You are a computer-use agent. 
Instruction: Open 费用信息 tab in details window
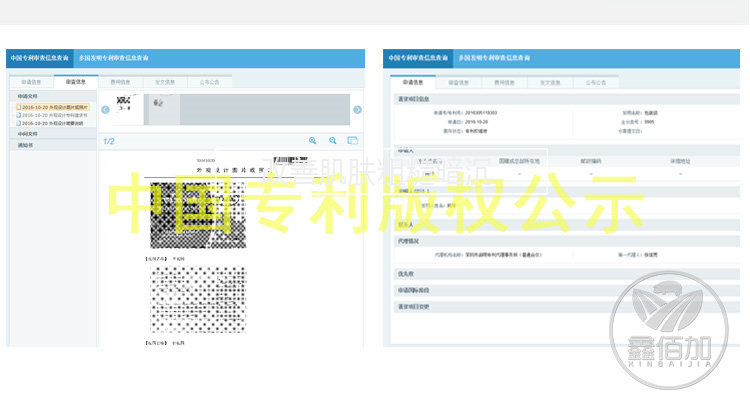(504, 83)
